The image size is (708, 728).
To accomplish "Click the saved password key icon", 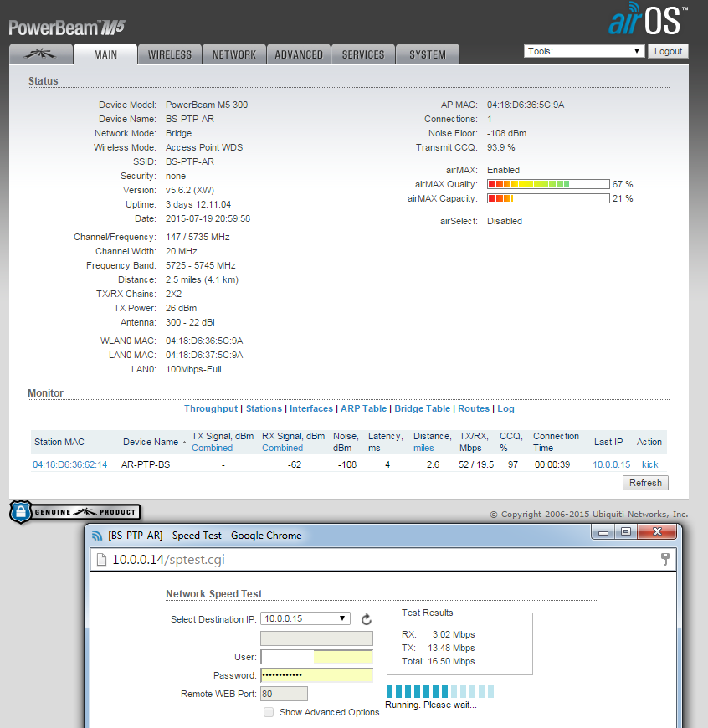I will click(x=664, y=560).
